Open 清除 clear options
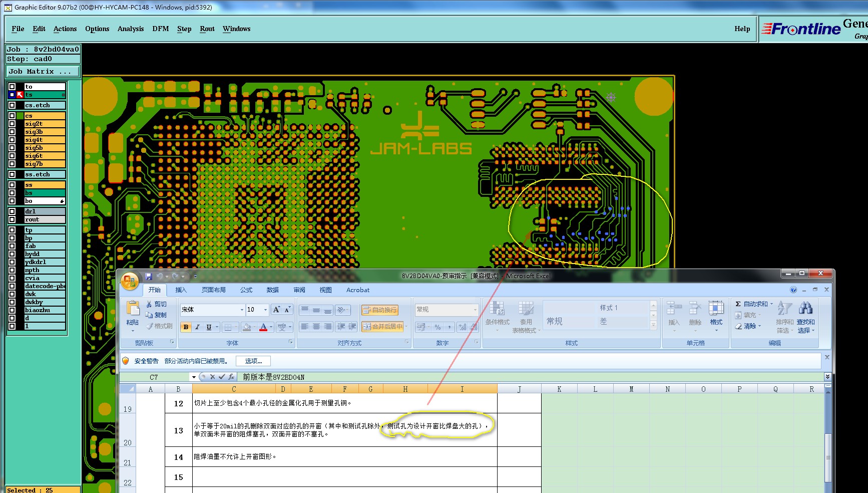 point(748,326)
